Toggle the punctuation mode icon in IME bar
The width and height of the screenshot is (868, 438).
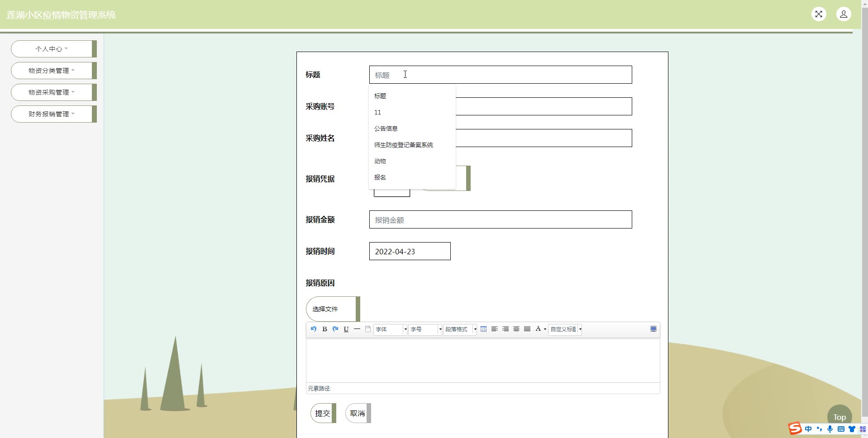pos(819,429)
